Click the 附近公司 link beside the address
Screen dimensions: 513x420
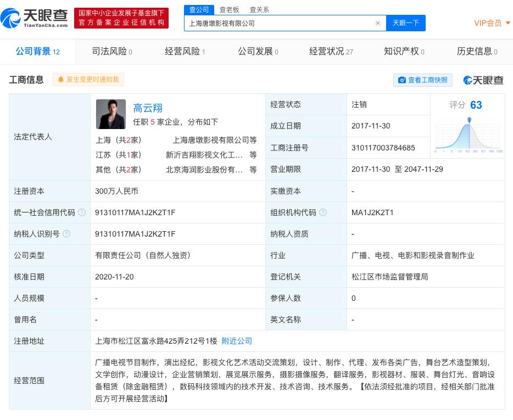click(x=237, y=341)
